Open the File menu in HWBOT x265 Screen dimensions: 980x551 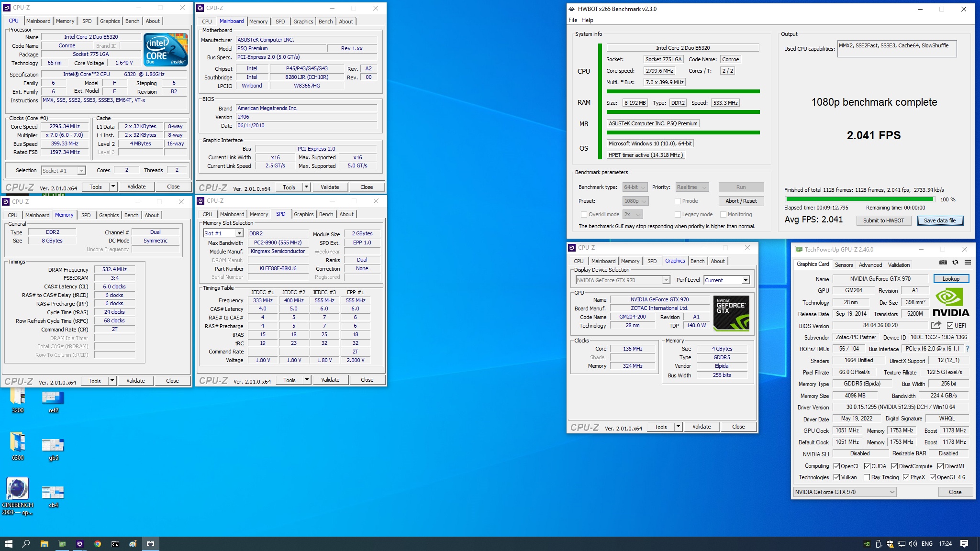point(573,20)
